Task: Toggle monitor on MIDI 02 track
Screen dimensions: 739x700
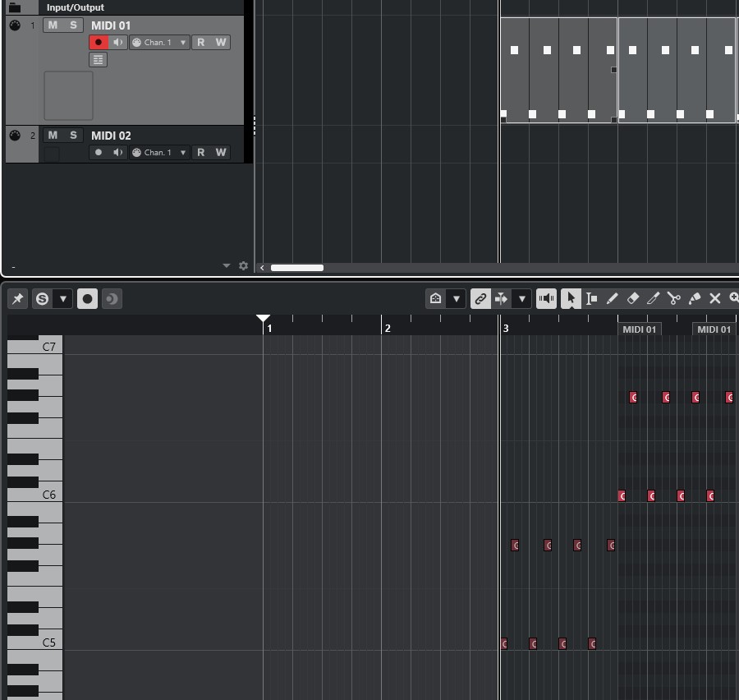Action: click(x=117, y=152)
